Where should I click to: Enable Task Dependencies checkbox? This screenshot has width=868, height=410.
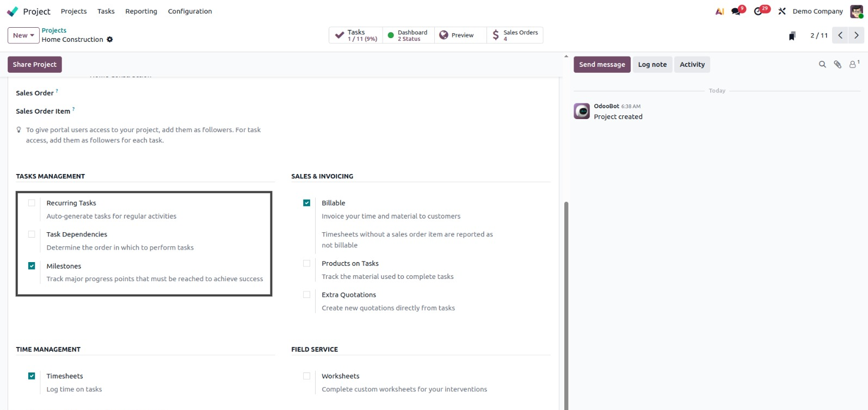click(x=32, y=234)
